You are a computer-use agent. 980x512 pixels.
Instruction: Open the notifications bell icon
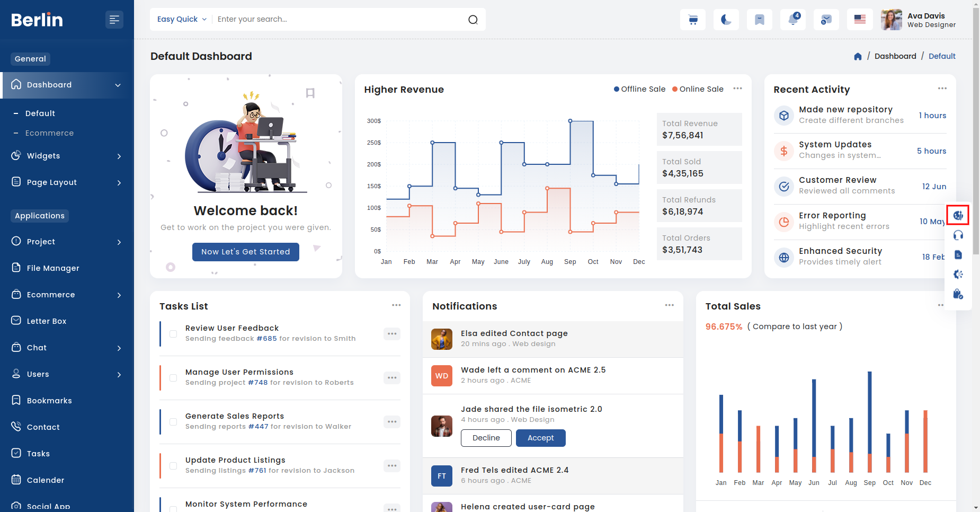point(793,20)
